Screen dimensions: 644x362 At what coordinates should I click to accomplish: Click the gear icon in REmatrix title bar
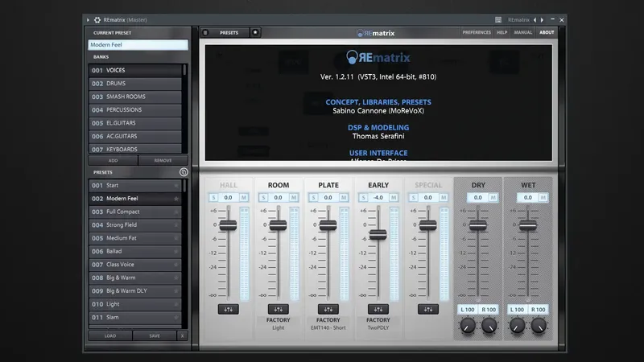pyautogui.click(x=97, y=19)
